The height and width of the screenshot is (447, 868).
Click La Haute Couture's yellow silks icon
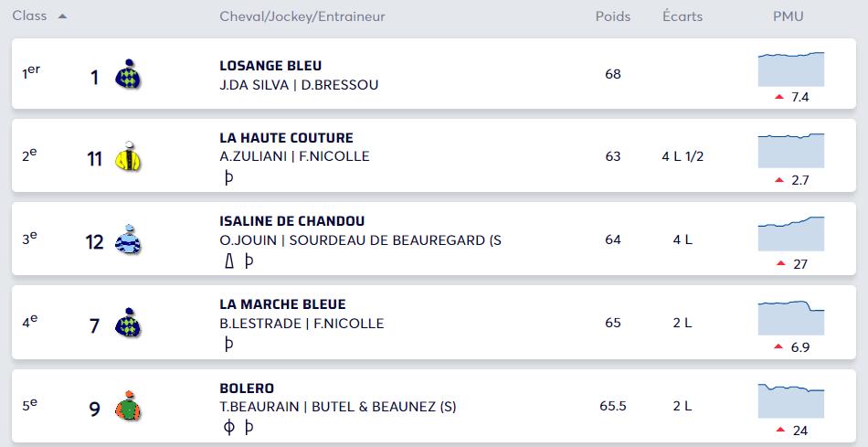[x=128, y=156]
